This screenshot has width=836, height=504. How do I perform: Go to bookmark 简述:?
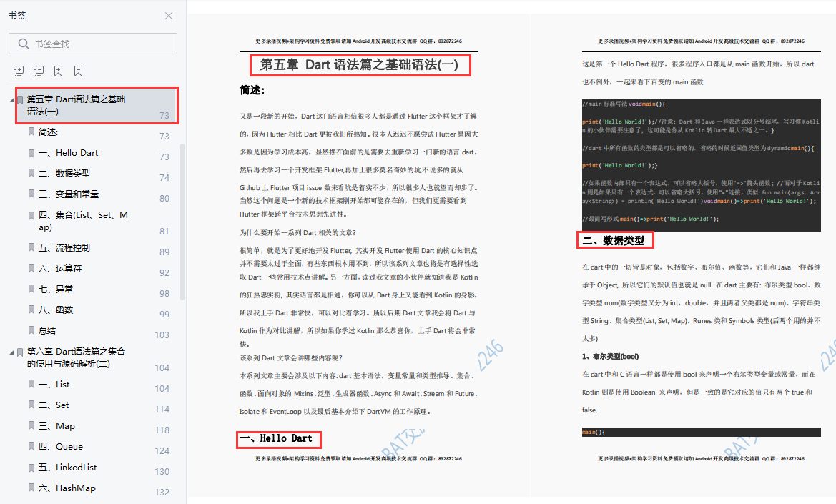(48, 132)
